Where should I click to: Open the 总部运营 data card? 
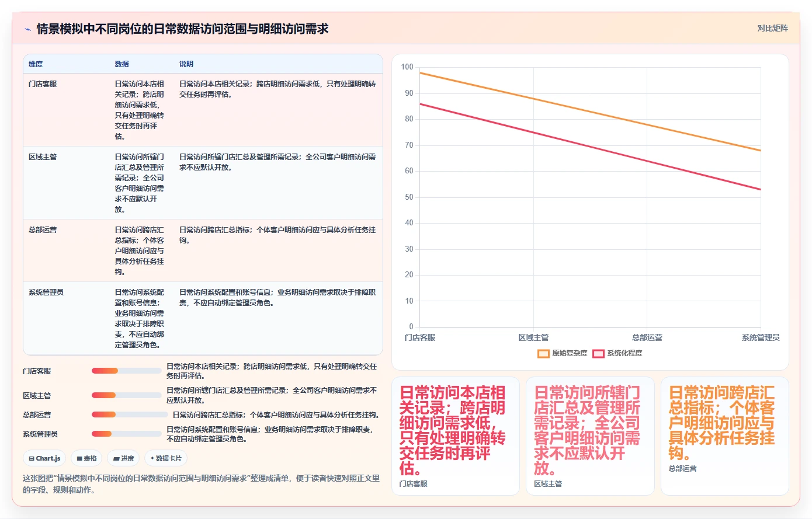725,436
